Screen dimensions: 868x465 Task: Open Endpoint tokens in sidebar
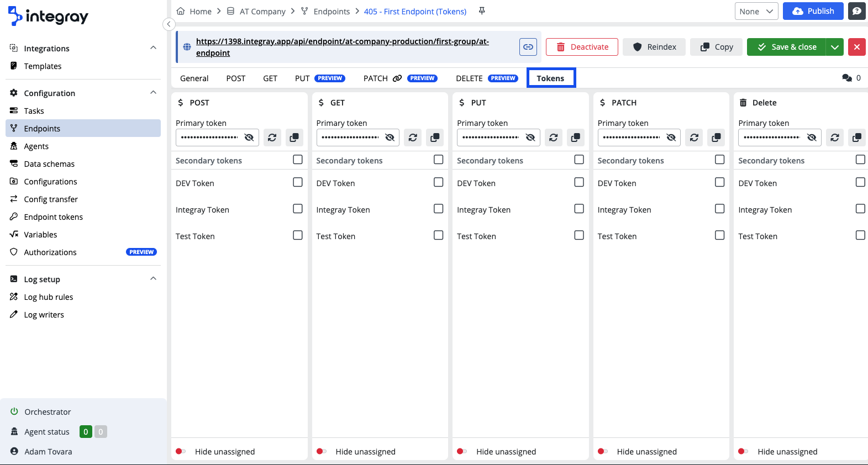point(53,217)
